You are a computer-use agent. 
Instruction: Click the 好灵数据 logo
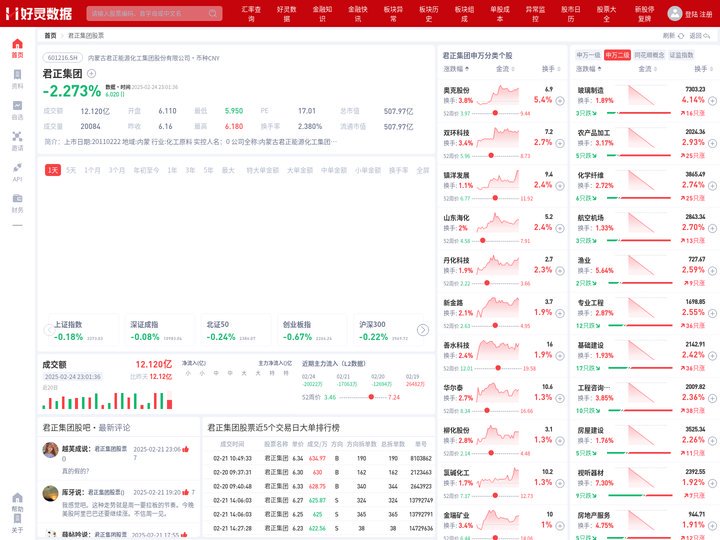[x=39, y=13]
